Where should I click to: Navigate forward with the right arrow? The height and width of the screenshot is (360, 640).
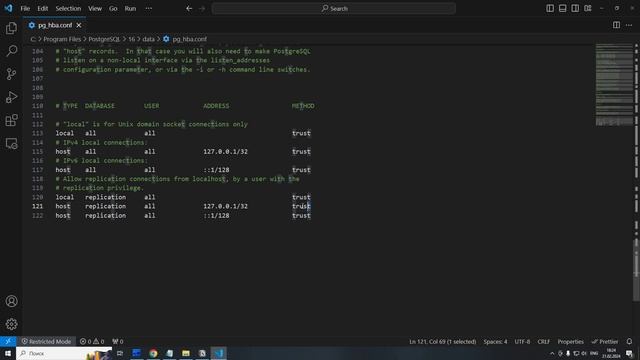coord(202,8)
